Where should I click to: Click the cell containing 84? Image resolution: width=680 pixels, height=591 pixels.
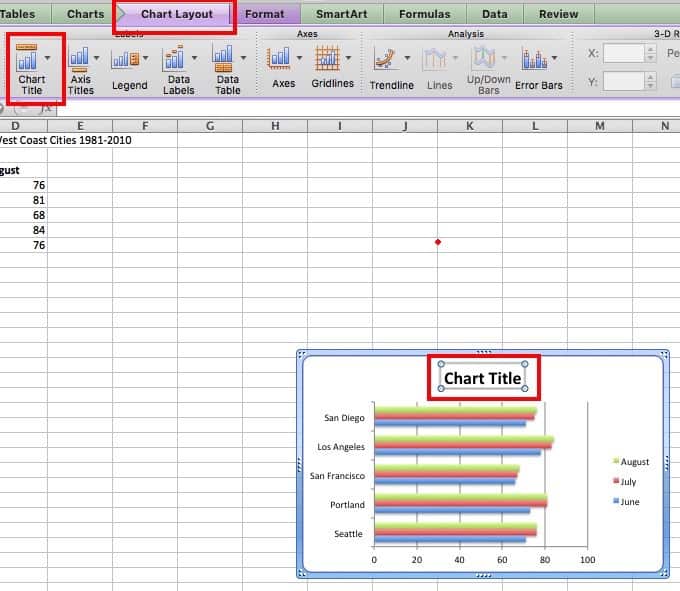(23, 230)
